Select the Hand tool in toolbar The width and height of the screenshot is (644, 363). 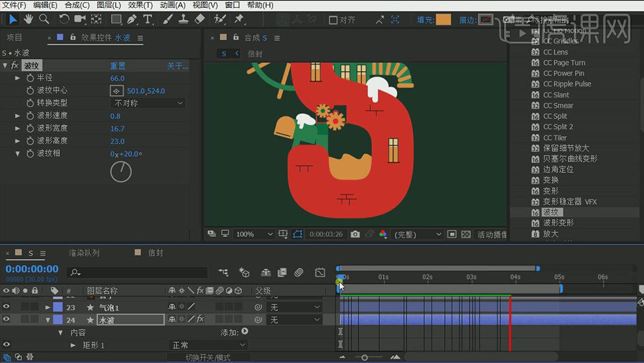click(x=28, y=19)
